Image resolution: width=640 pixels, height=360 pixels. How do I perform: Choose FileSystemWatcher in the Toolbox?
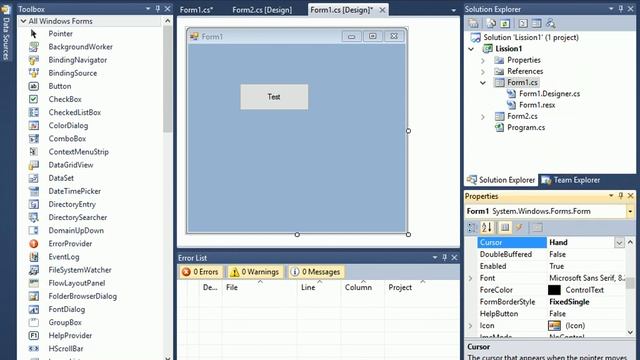pyautogui.click(x=80, y=270)
